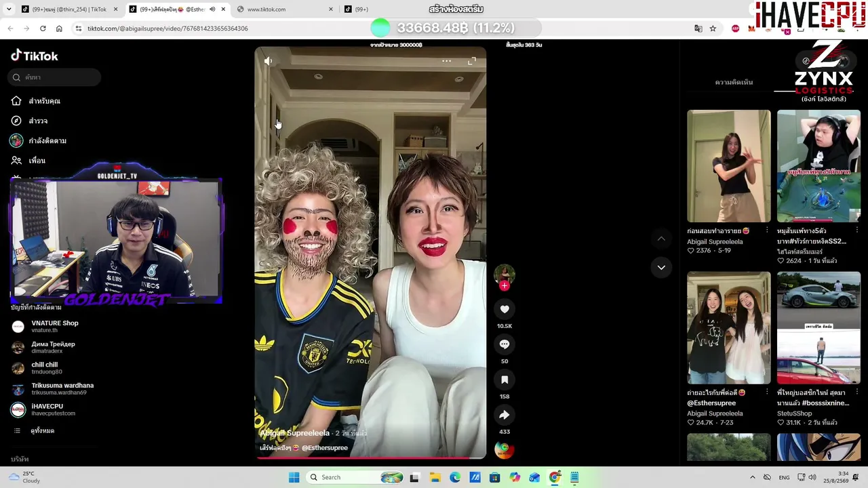
Task: Go to the previous video with up arrow
Action: (661, 239)
